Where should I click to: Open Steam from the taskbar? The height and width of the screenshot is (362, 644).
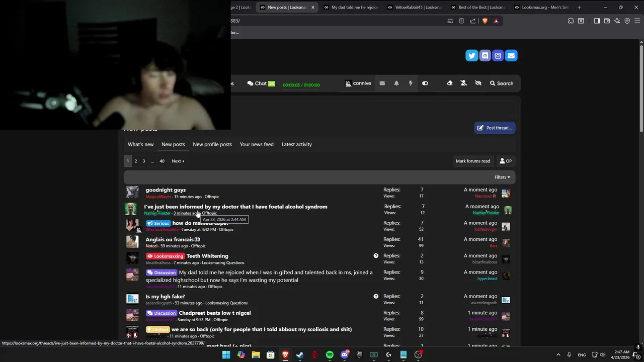tap(300, 354)
